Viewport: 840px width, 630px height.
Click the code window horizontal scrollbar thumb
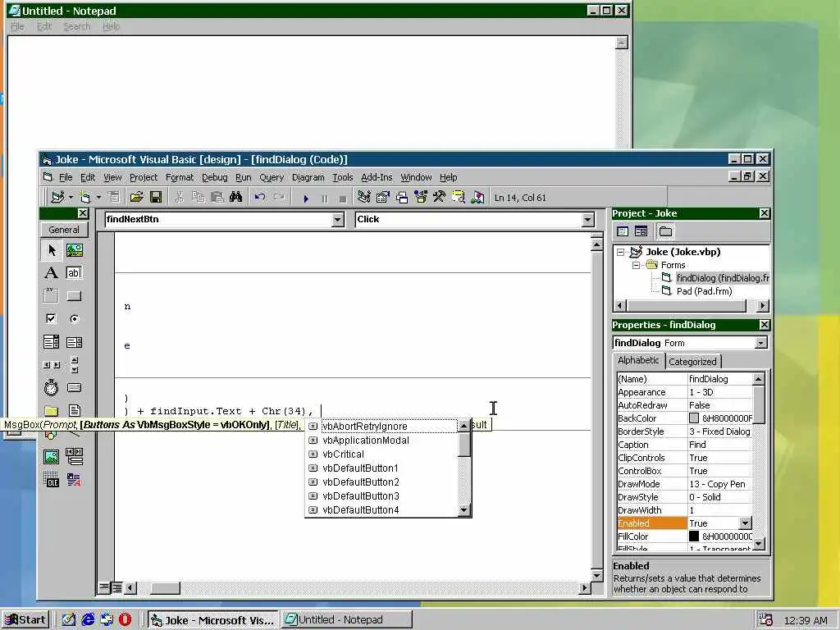164,587
